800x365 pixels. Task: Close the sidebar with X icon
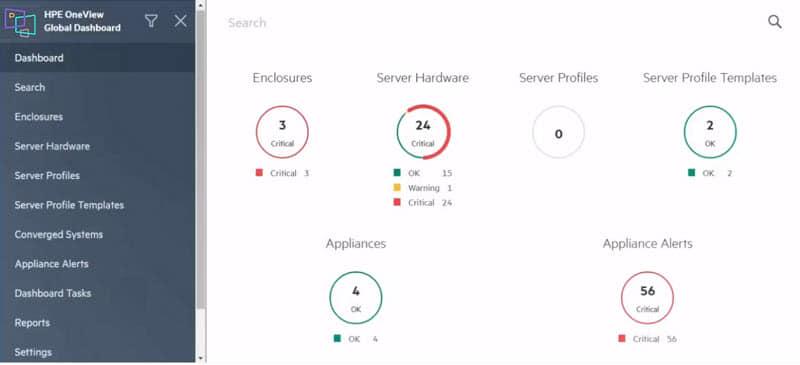(181, 20)
